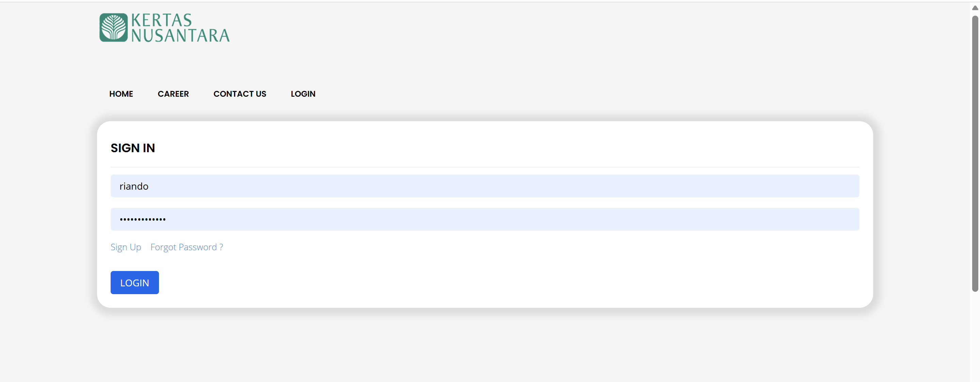
Task: Click the Kertas Nusantara wordmark text
Action: (x=180, y=28)
